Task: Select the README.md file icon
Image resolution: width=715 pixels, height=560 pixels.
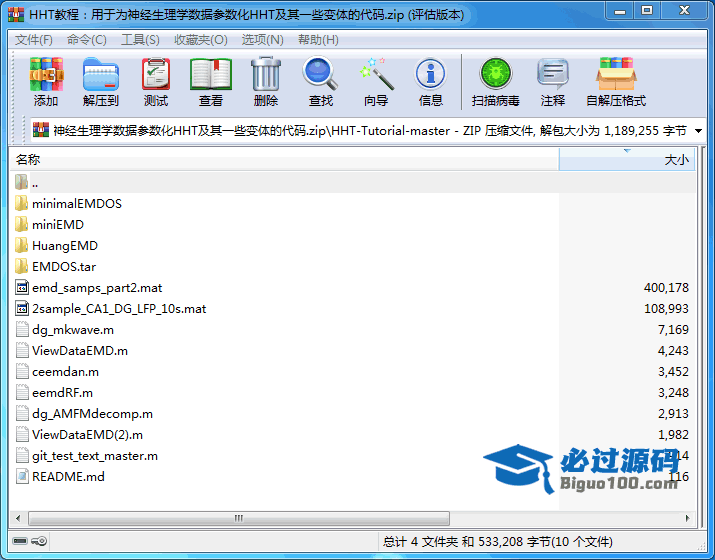Action: (x=22, y=476)
